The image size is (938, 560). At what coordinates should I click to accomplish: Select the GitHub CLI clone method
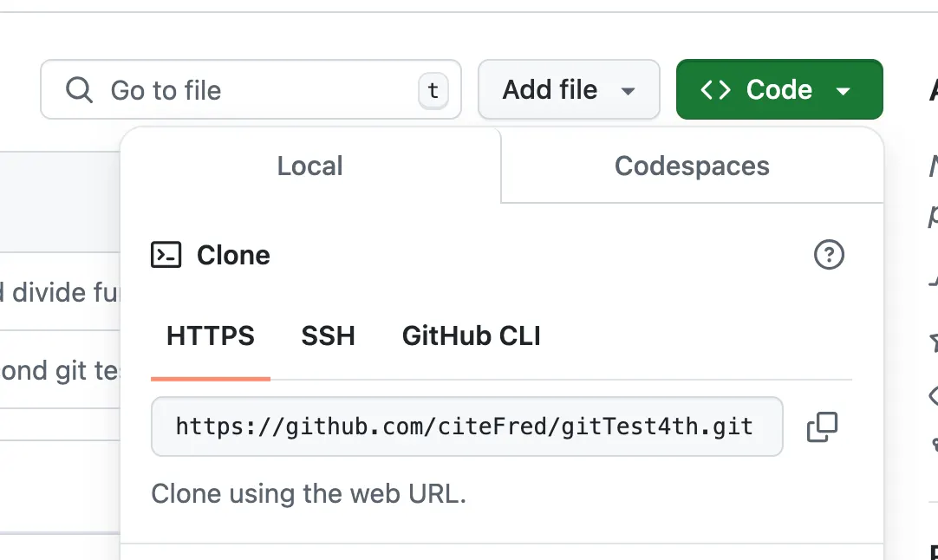point(471,336)
